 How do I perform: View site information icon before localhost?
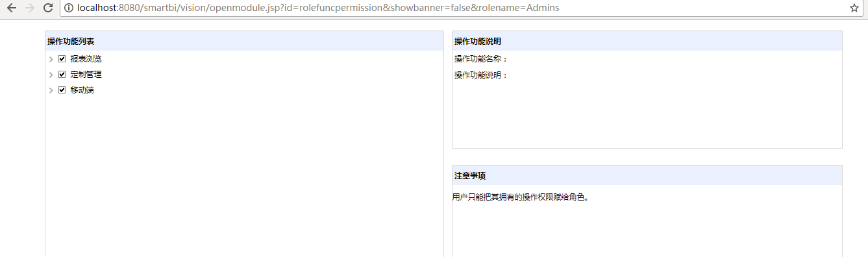[x=69, y=8]
